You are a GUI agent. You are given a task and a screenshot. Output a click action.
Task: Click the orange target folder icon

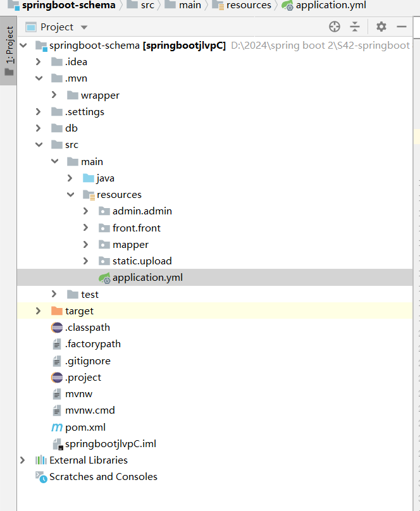(57, 311)
